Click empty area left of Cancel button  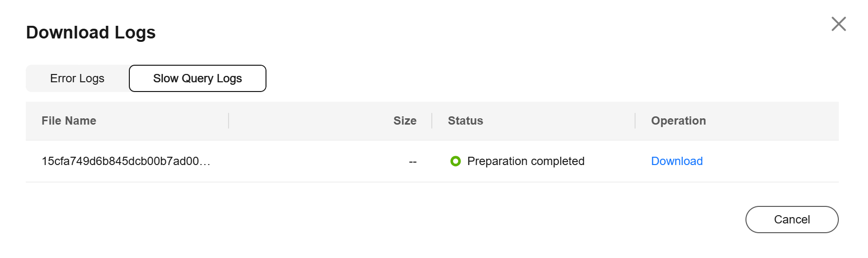(486, 220)
